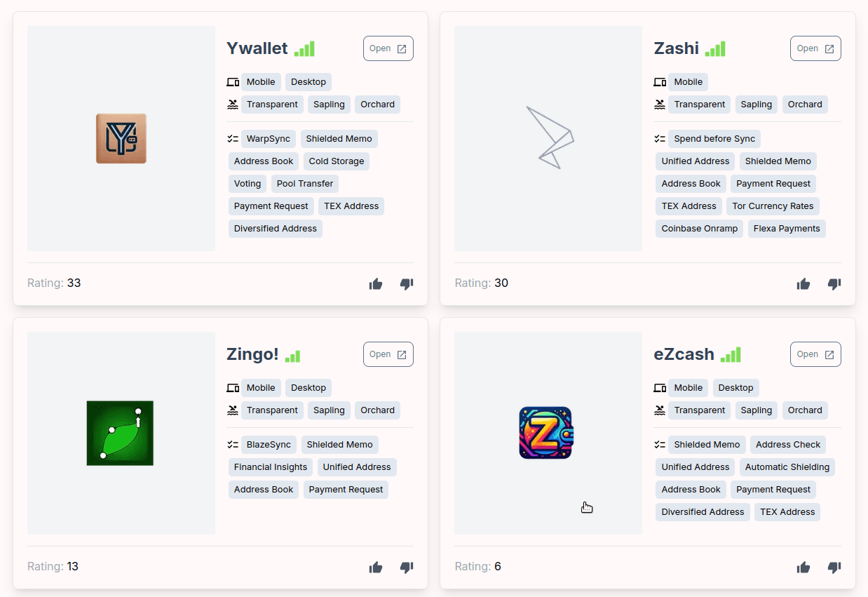Click the eZcash colorful Z logo
Image resolution: width=868 pixels, height=597 pixels.
tap(546, 433)
